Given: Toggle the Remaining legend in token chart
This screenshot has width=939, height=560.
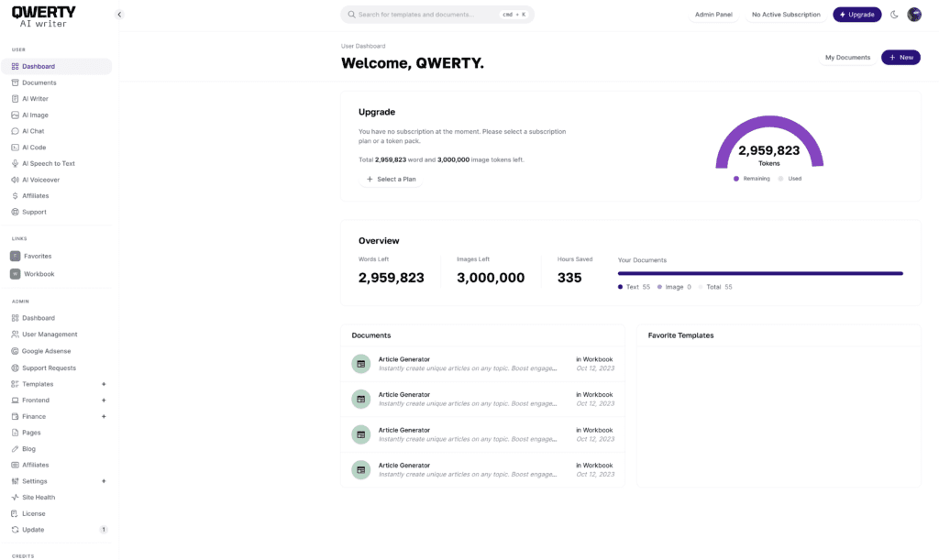Looking at the screenshot, I should coord(752,179).
